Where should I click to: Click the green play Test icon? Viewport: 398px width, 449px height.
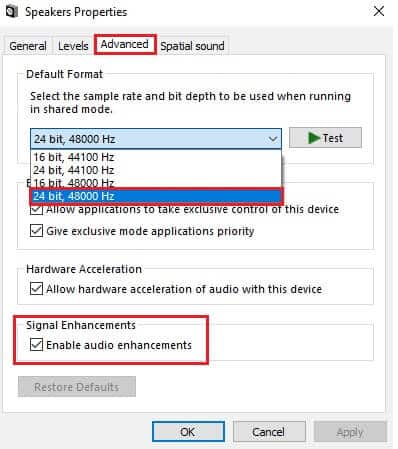tap(314, 138)
